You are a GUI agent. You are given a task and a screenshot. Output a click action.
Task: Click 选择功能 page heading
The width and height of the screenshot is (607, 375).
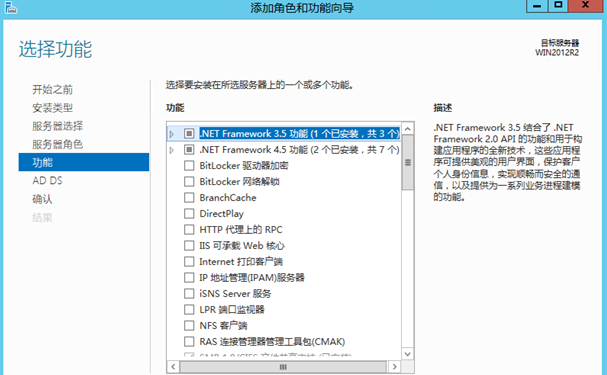tap(55, 49)
